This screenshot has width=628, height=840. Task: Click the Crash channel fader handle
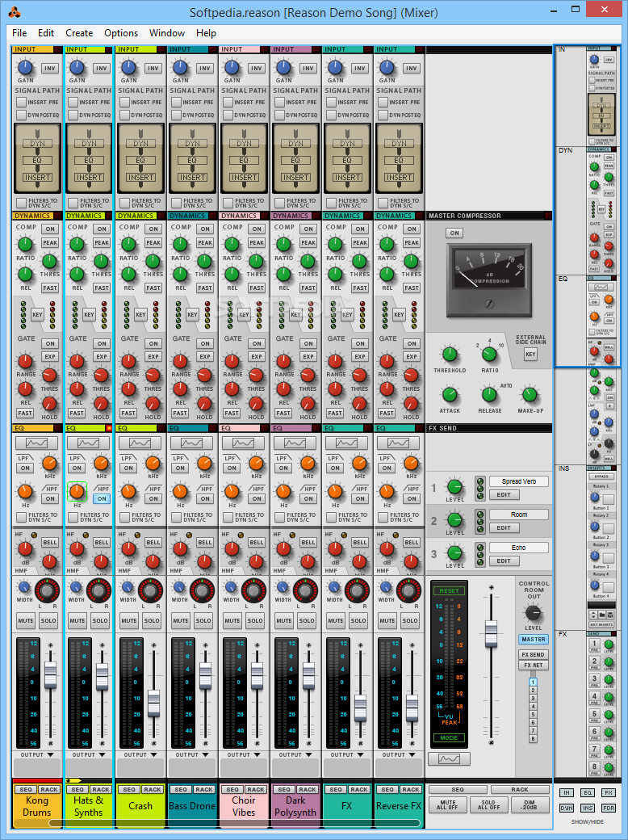(153, 703)
